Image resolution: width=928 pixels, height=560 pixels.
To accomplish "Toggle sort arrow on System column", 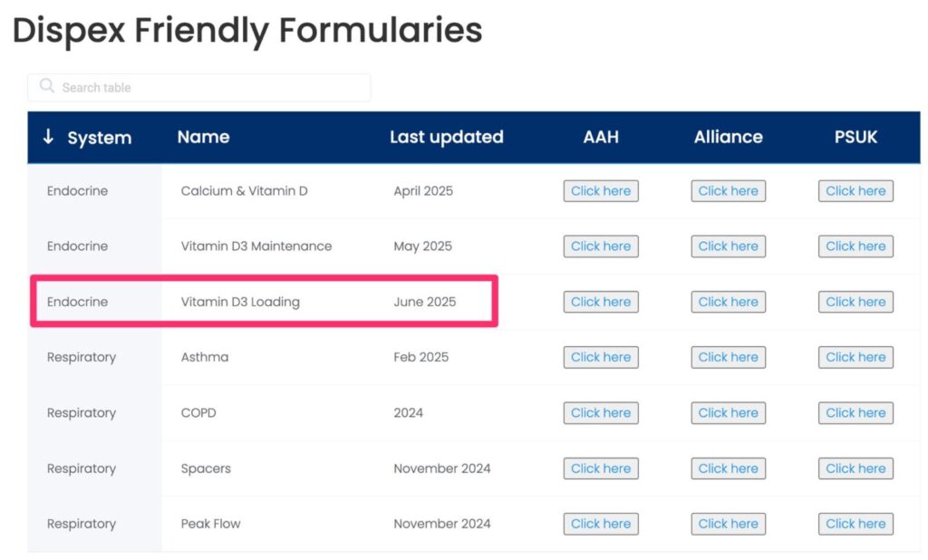I will point(48,137).
